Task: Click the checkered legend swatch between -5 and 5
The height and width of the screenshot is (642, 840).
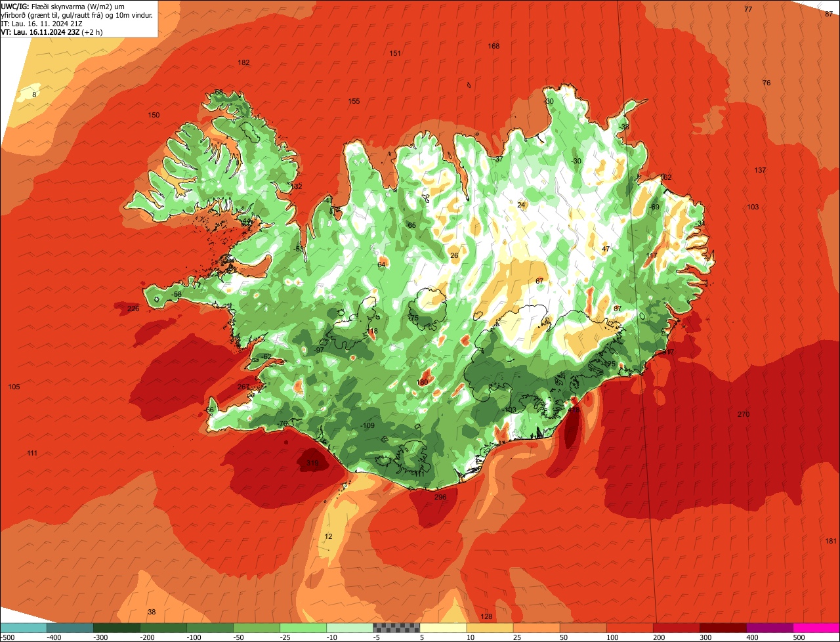Action: pyautogui.click(x=396, y=628)
